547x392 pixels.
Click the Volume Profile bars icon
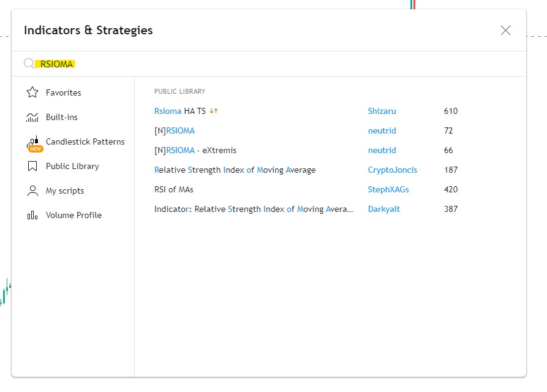click(32, 215)
